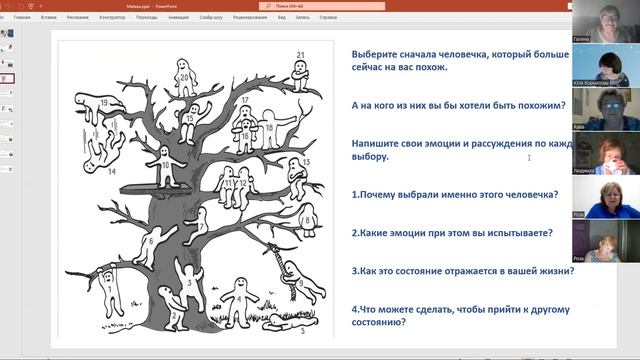The height and width of the screenshot is (360, 640).
Task: Click figure number 4 standing on ground
Action: tap(240, 302)
